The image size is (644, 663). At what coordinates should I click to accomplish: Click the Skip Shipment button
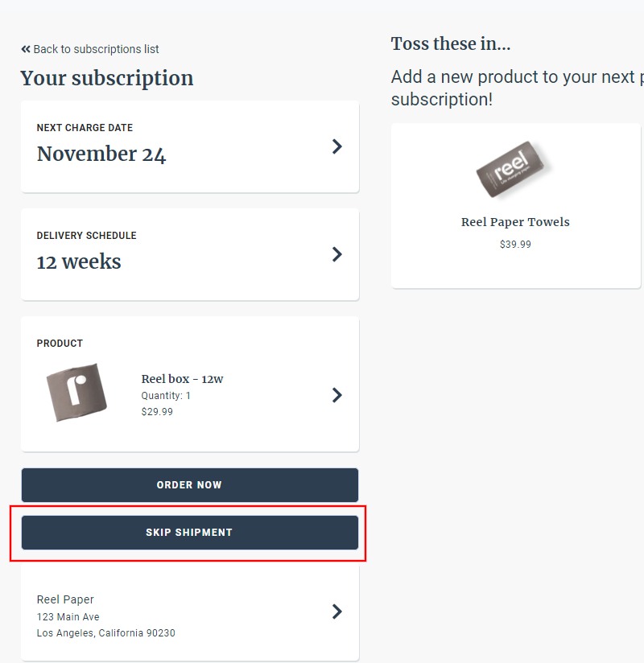(189, 533)
